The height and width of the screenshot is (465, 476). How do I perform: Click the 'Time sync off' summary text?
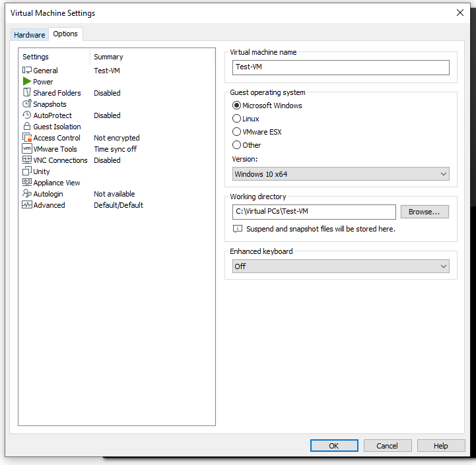[116, 149]
